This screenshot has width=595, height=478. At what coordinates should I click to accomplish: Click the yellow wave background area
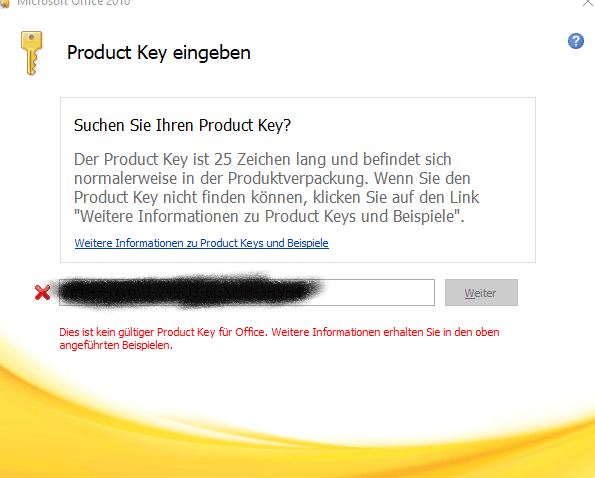298,455
